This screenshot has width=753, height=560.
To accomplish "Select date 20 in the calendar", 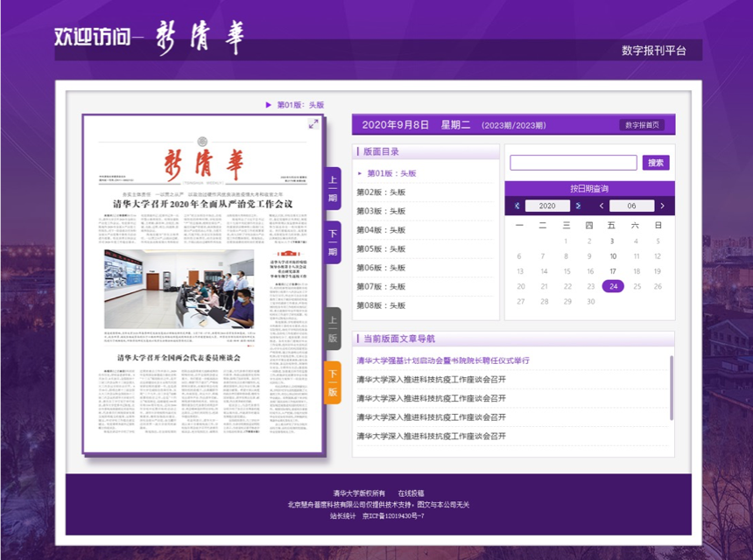I will point(521,286).
